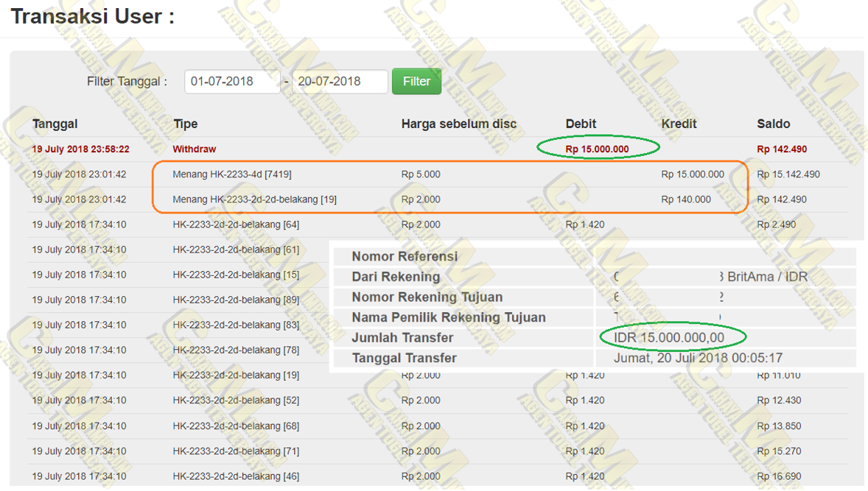Viewport: 868px width, 491px height.
Task: Click the Tipe column header
Action: (186, 124)
